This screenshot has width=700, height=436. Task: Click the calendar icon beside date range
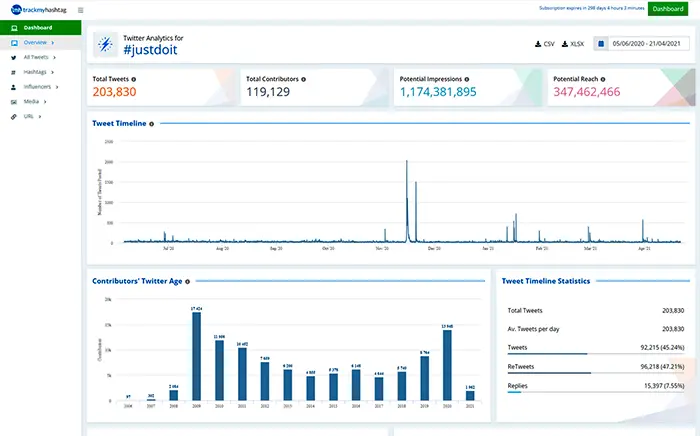pyautogui.click(x=601, y=44)
